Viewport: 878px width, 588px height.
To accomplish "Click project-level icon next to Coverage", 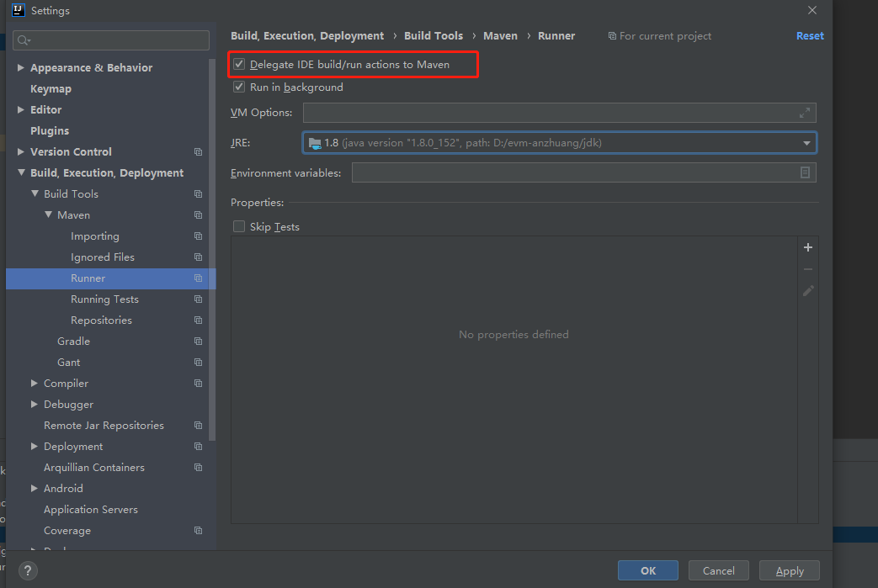I will point(198,530).
